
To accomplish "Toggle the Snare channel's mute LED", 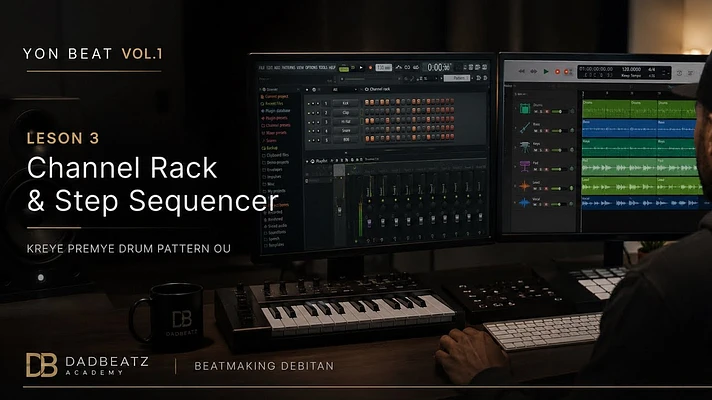I will click(x=309, y=131).
